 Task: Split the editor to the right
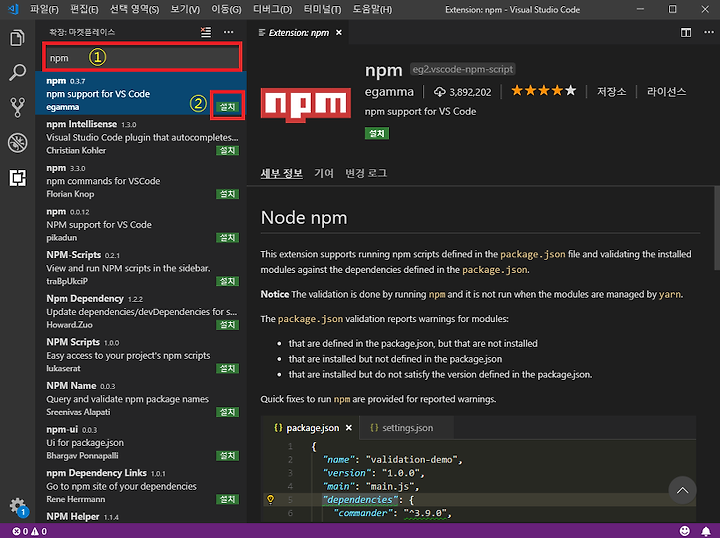click(x=686, y=33)
